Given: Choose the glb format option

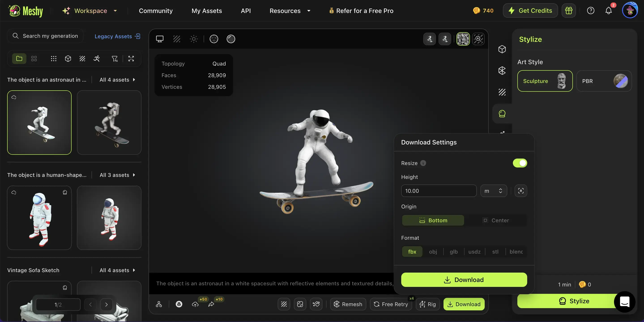Looking at the screenshot, I should (x=454, y=252).
